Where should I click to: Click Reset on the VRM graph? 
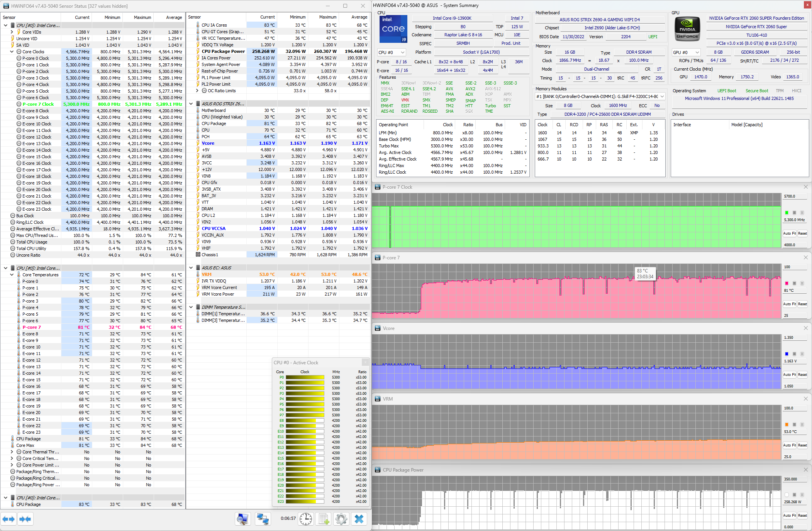802,445
